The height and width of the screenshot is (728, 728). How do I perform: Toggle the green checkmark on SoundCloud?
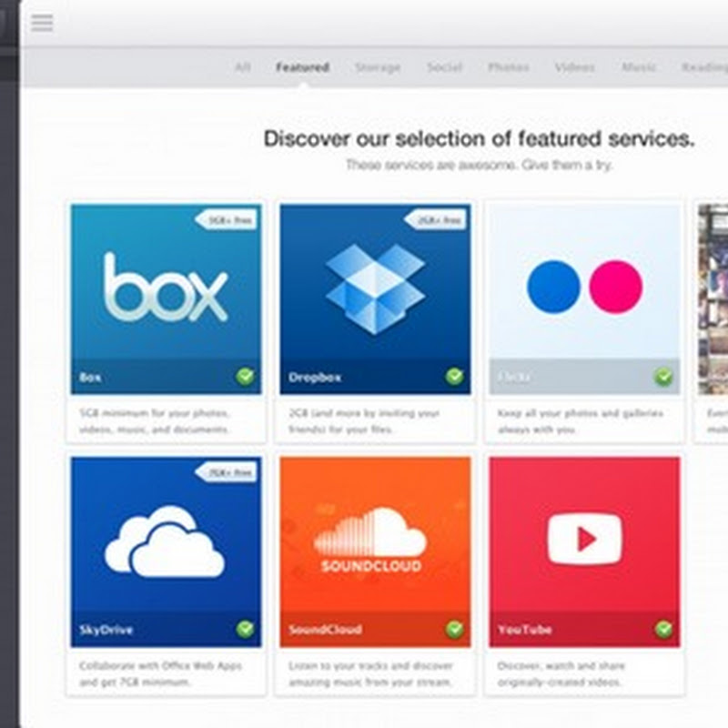point(454,629)
